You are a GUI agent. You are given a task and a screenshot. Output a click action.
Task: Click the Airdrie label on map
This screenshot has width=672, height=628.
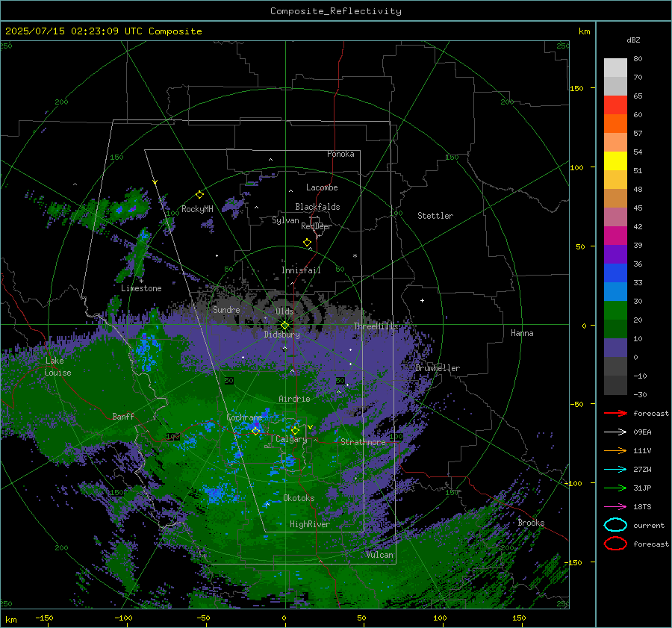coord(294,399)
